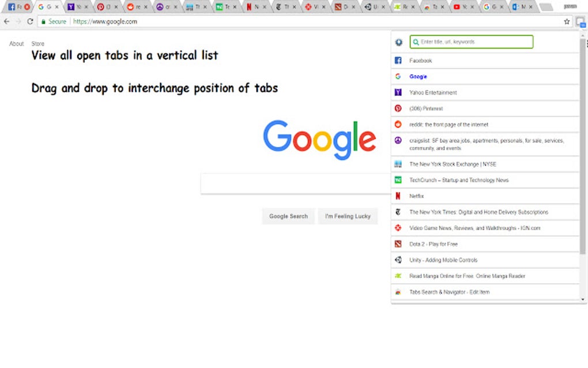Image resolution: width=588 pixels, height=368 pixels.
Task: Click the Facebook favicon in the tab list
Action: pyautogui.click(x=398, y=60)
